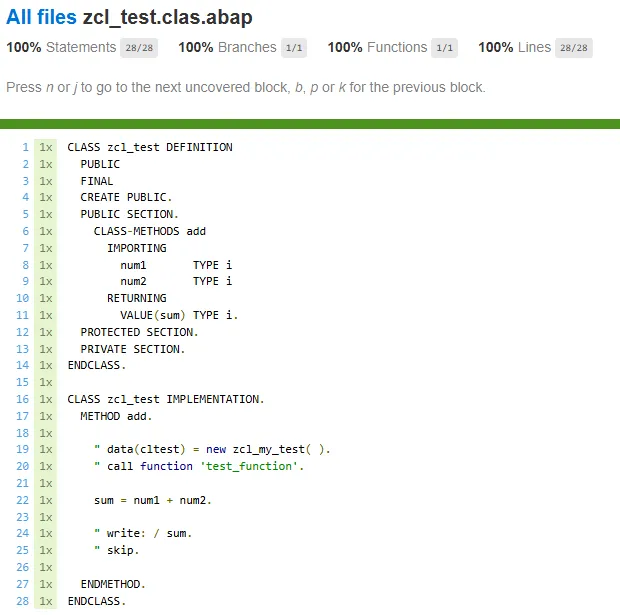Viewport: 620px width, 615px height.
Task: Jump to line number 16
Action: 23,399
